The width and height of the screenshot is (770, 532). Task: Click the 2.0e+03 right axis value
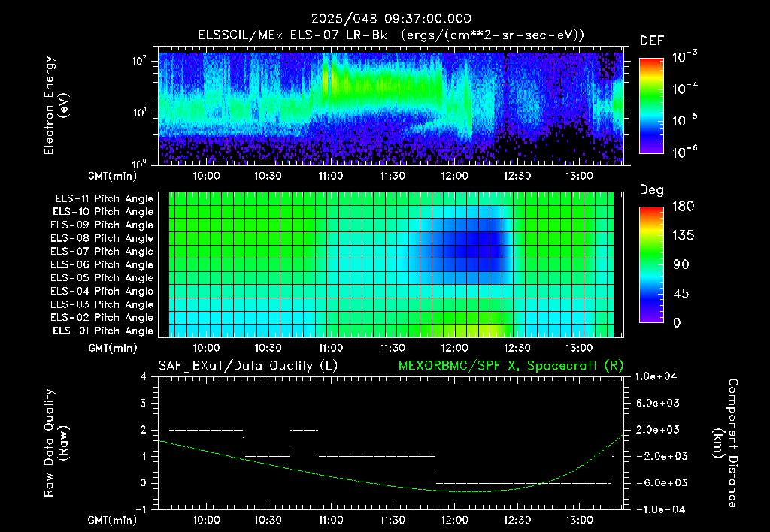coord(658,429)
